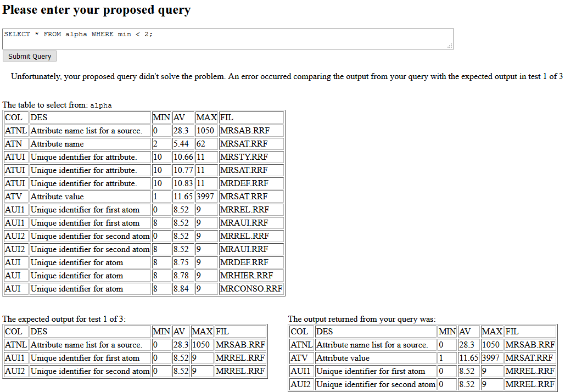Screen dimensions: 565x392
Task: Click MRSAB.RRF in the alpha table
Action: 251,131
